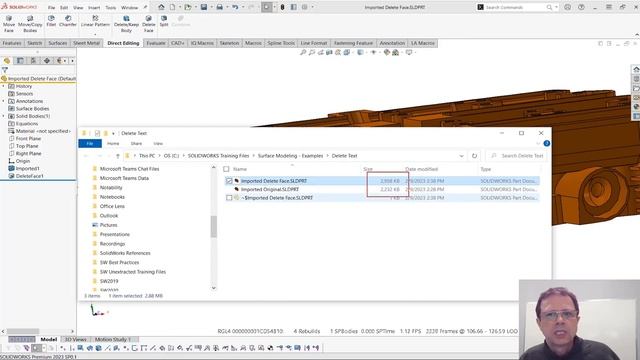Click the Linear Pattern tool
This screenshot has width=640, height=360.
[x=95, y=21]
